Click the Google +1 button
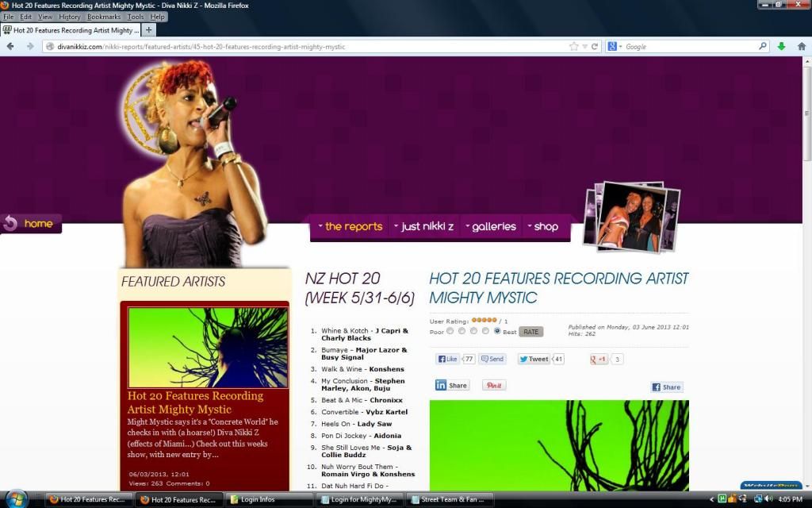Image resolution: width=812 pixels, height=508 pixels. coord(599,359)
